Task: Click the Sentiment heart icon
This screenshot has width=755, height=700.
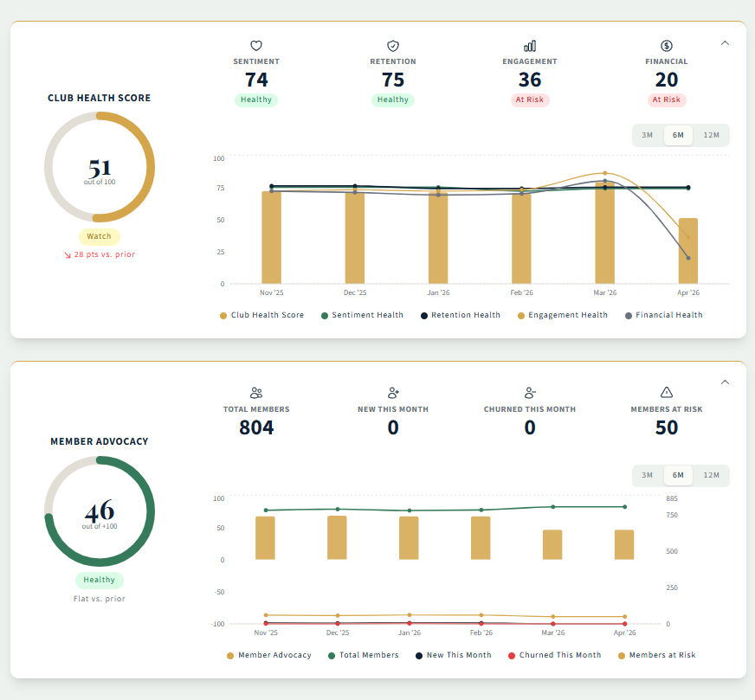Action: (x=255, y=45)
